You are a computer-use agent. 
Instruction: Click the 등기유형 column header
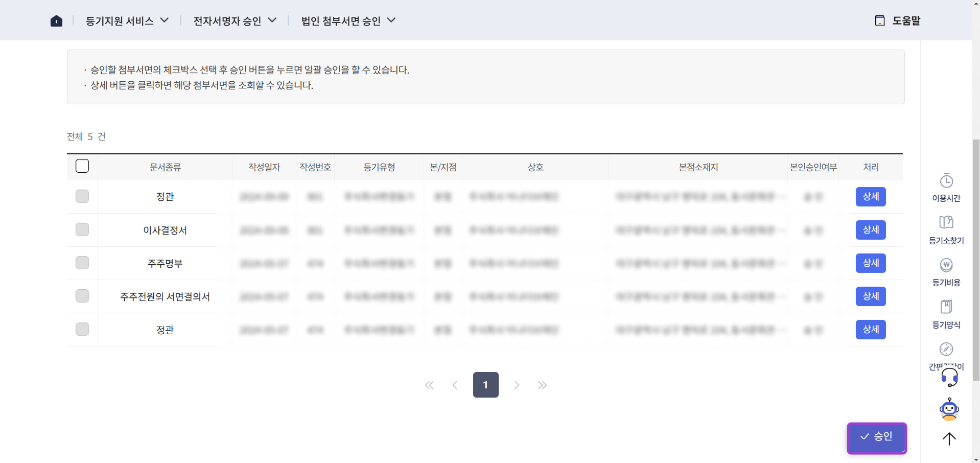point(379,167)
